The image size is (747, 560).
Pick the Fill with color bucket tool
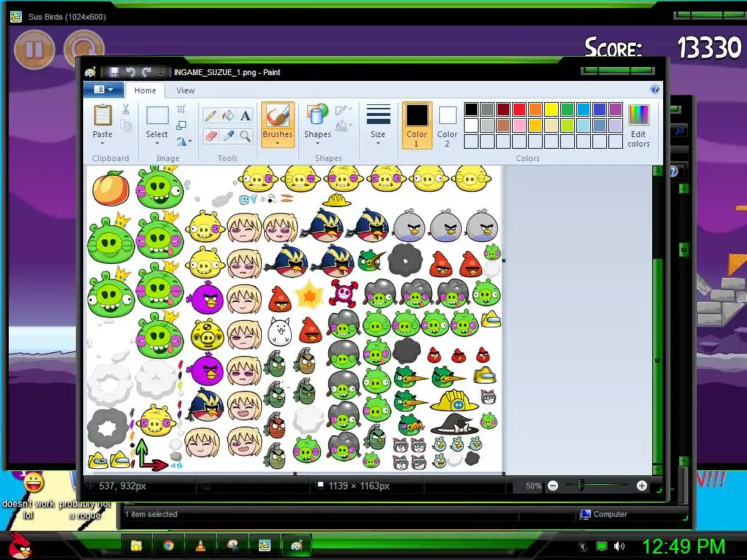[x=228, y=116]
